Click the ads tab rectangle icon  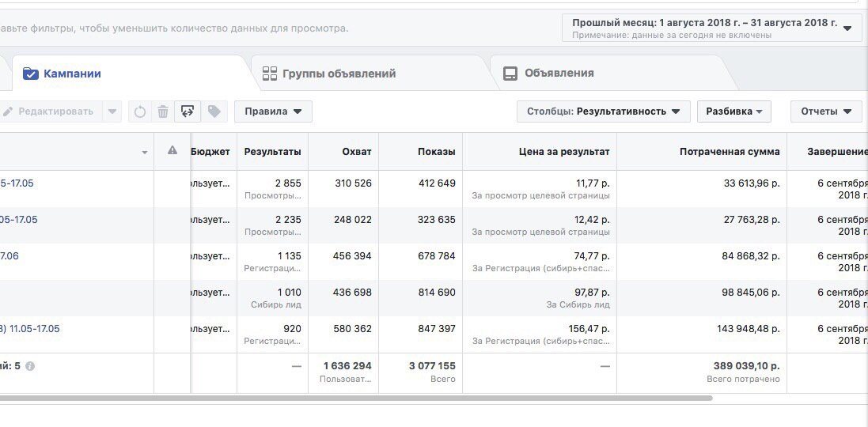(x=510, y=74)
